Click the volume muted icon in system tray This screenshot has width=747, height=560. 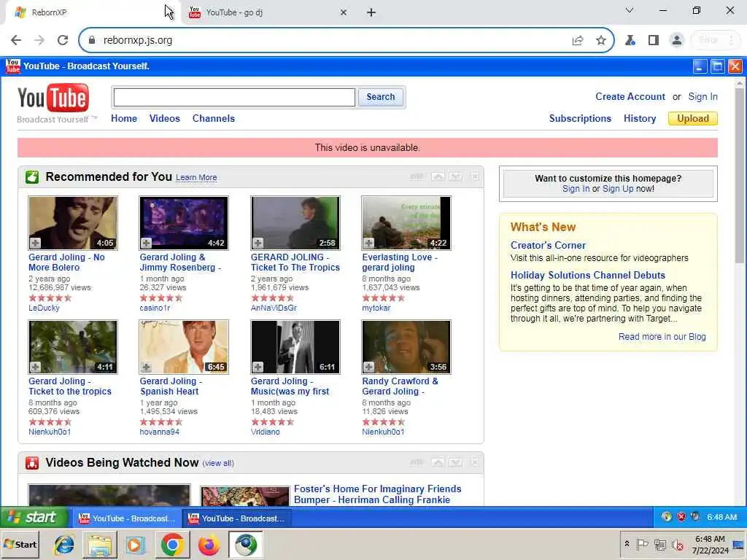pyautogui.click(x=677, y=544)
